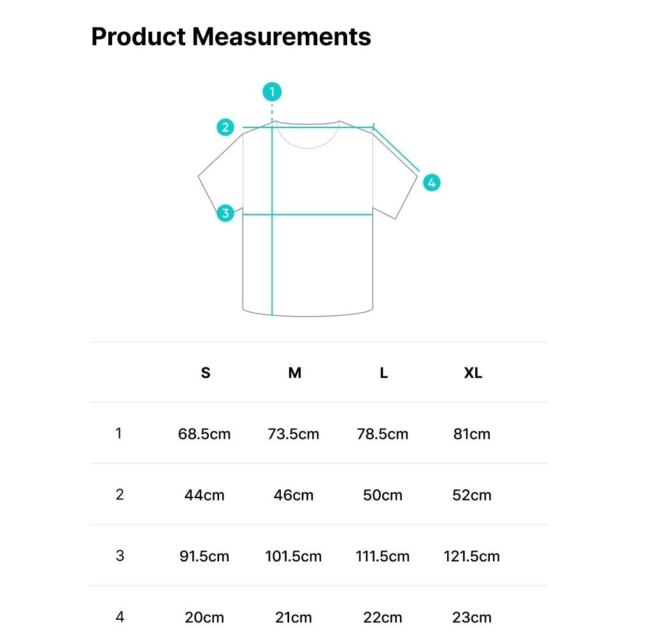Click the 111.5cm chest value
Image resolution: width=649 pixels, height=644 pixels.
click(382, 557)
